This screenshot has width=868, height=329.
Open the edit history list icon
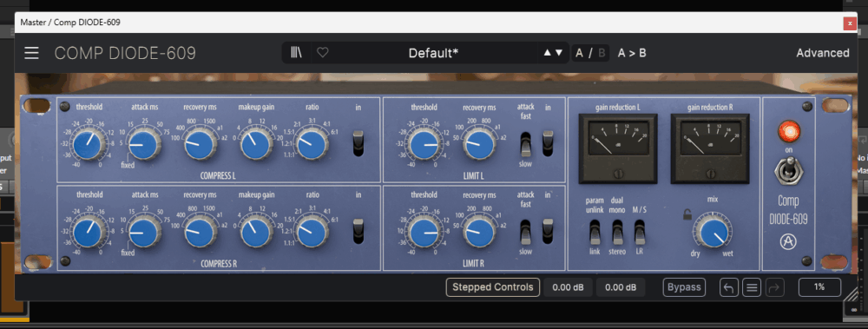coord(752,287)
